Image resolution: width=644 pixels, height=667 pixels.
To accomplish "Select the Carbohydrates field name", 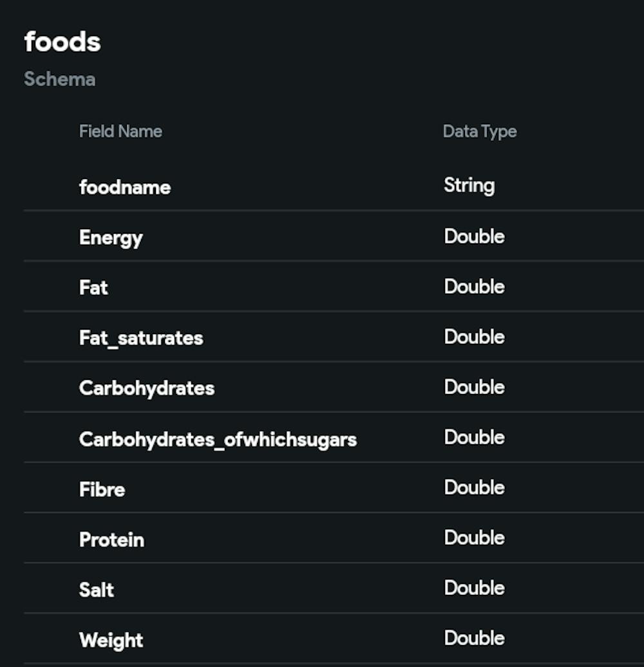I will coord(147,388).
